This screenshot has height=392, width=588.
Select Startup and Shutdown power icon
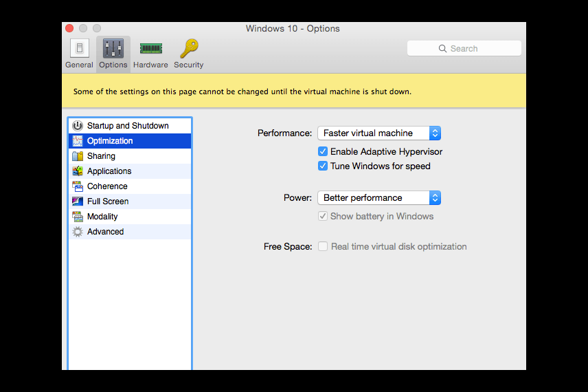[78, 125]
